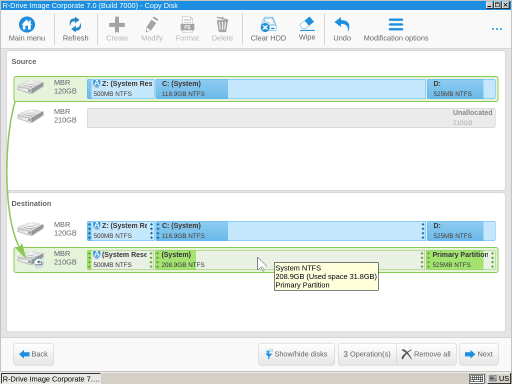Click the Modify pencil icon
Image resolution: width=512 pixels, height=384 pixels.
coord(152,25)
